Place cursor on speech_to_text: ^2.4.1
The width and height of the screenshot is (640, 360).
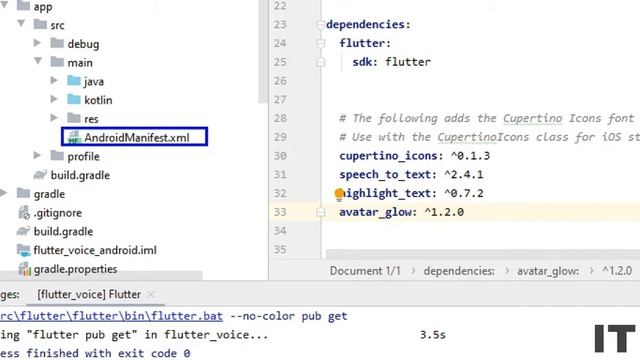411,175
